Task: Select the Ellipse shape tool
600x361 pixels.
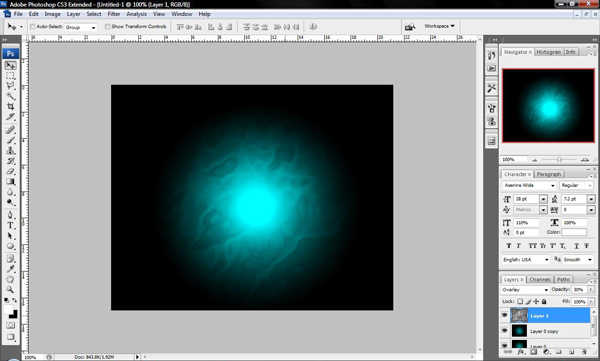Action: click(10, 246)
